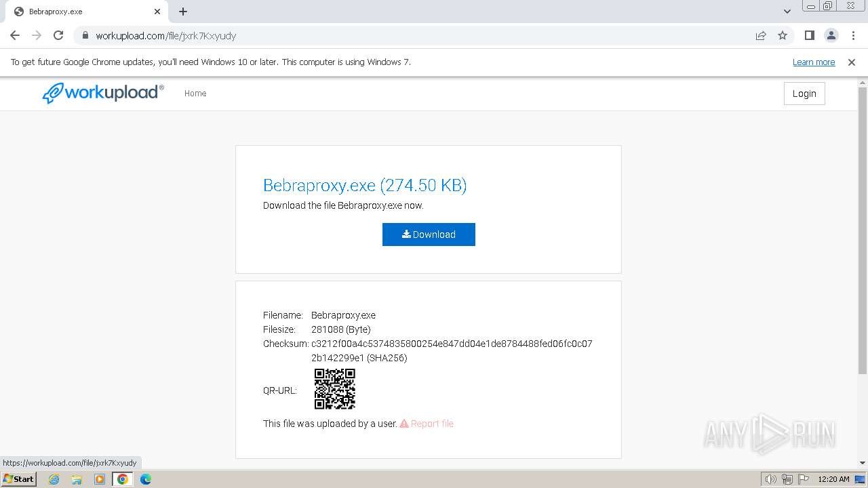Click the QR code image
The image size is (868, 488).
tap(335, 389)
